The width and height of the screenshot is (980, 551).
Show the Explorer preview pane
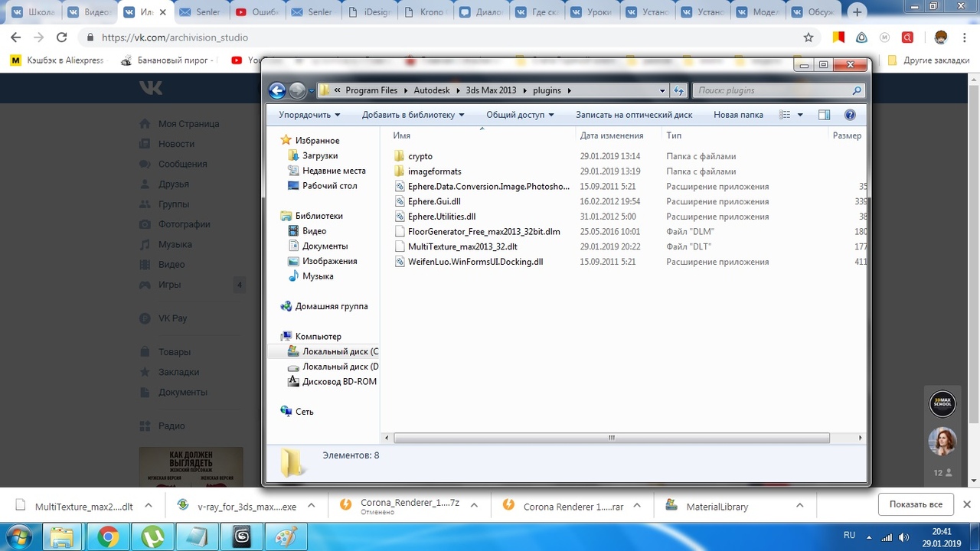pos(824,115)
